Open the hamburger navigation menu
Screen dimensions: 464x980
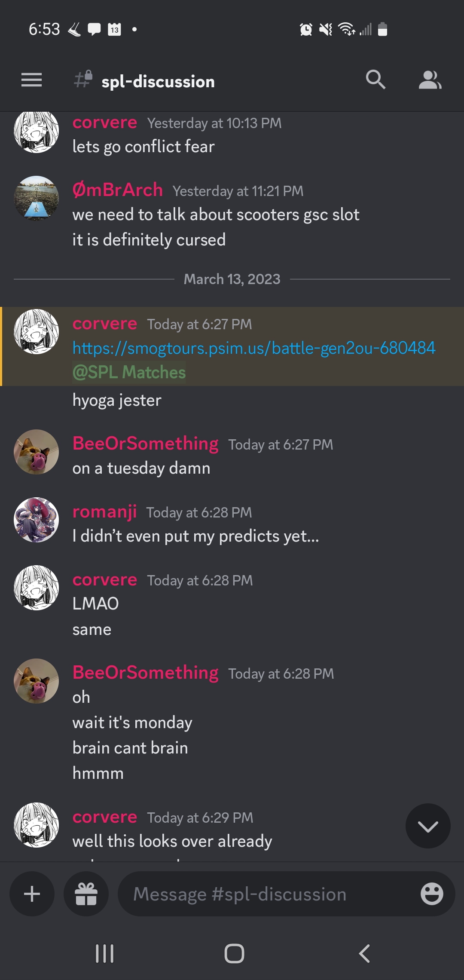point(32,80)
